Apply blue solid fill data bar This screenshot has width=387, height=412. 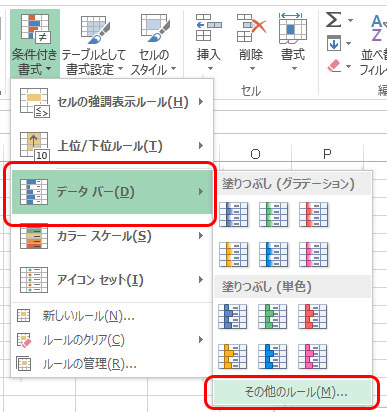(233, 316)
